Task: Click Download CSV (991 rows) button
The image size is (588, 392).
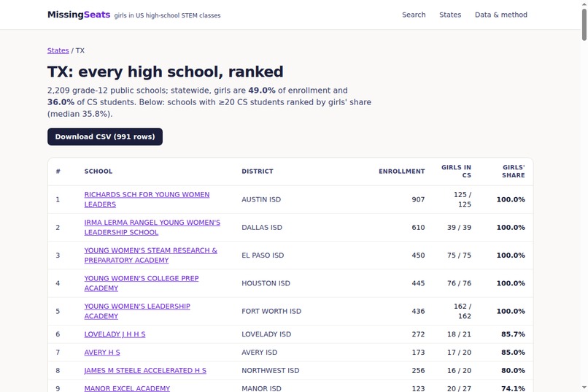Action: [105, 137]
